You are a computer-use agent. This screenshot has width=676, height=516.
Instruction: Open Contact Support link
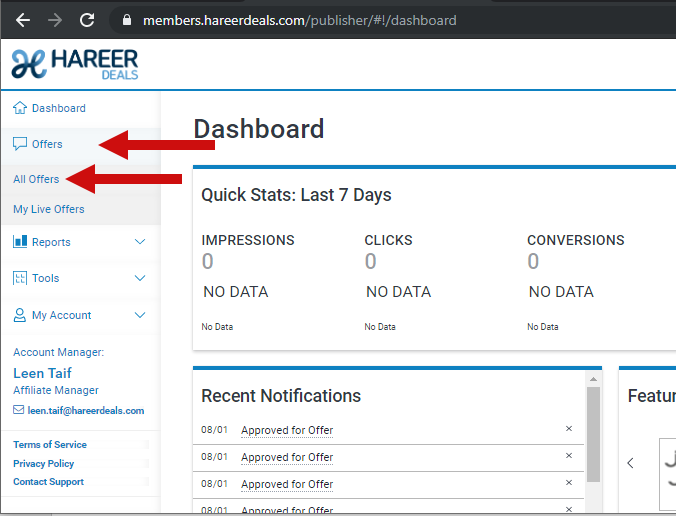[48, 482]
